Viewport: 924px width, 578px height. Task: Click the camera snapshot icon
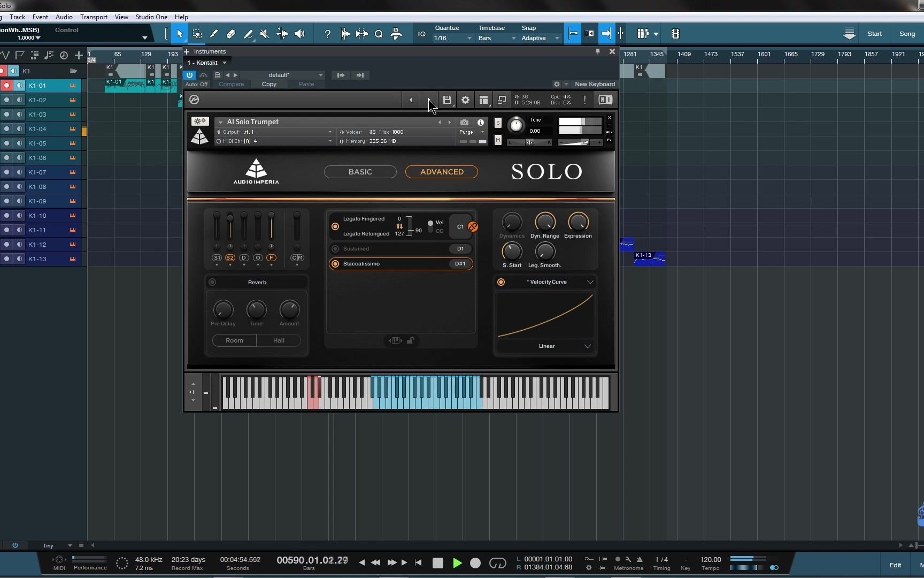click(464, 123)
